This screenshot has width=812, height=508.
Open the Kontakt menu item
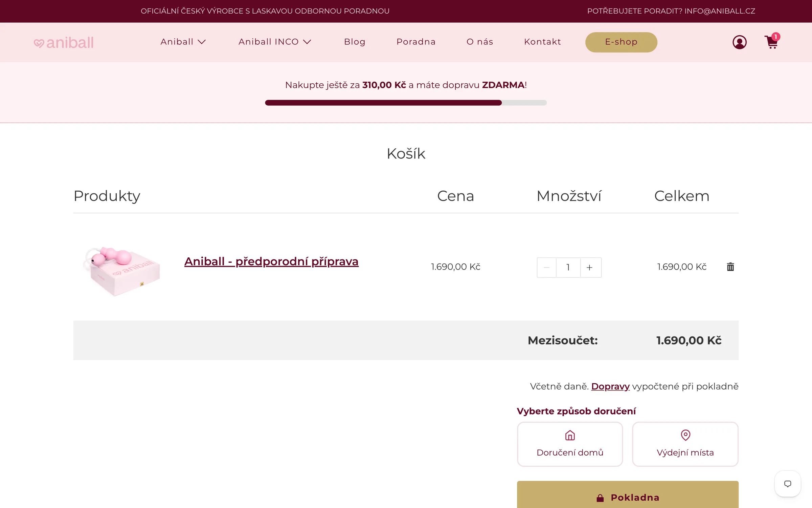tap(542, 42)
